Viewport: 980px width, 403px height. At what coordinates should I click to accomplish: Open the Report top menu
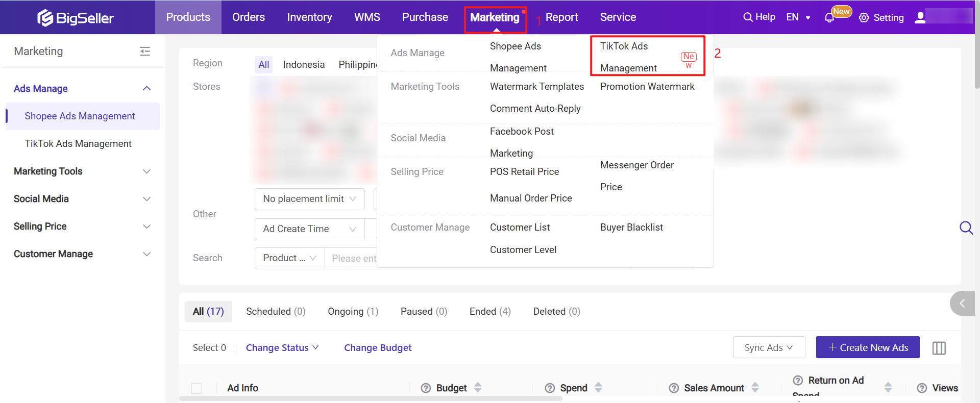pyautogui.click(x=561, y=17)
